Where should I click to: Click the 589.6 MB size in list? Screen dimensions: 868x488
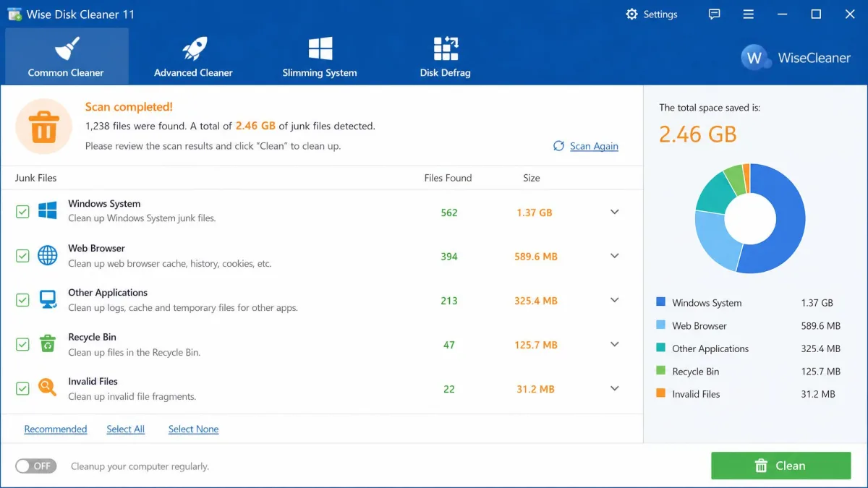pyautogui.click(x=536, y=257)
